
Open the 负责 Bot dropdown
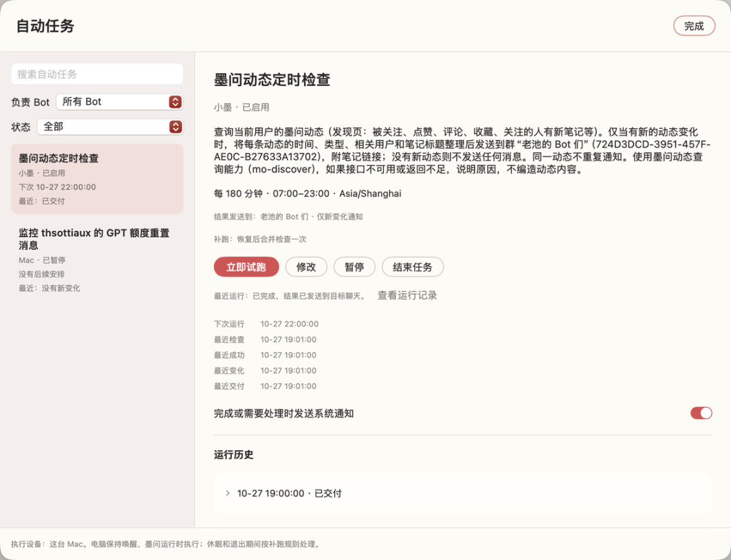119,102
